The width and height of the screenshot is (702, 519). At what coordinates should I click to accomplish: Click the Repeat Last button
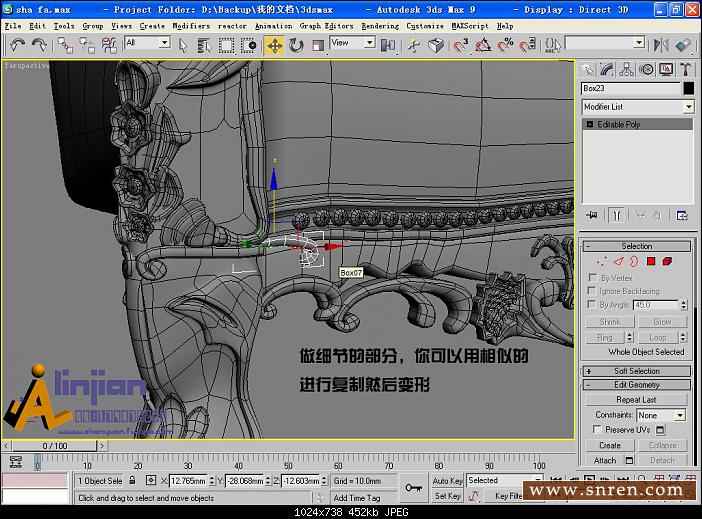(x=636, y=399)
